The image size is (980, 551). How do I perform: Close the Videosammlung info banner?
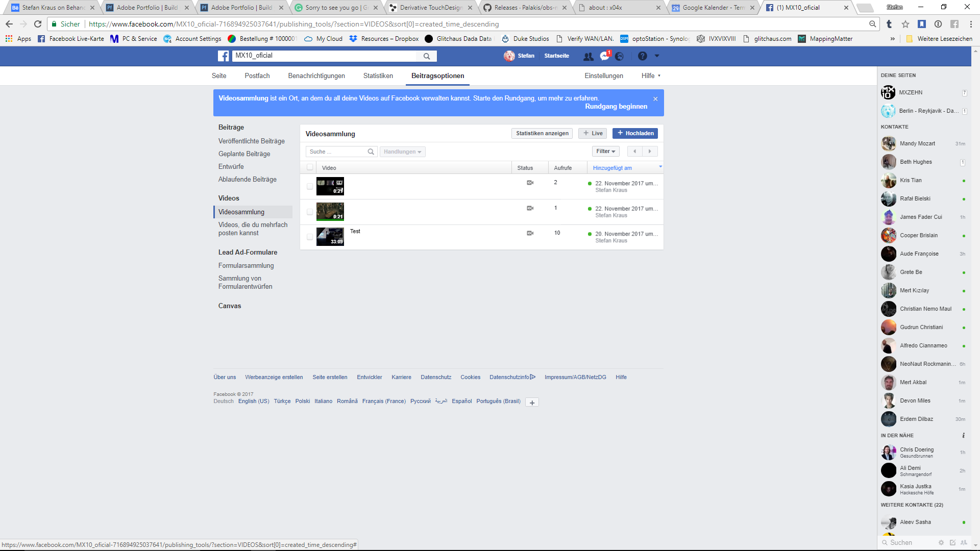point(655,99)
